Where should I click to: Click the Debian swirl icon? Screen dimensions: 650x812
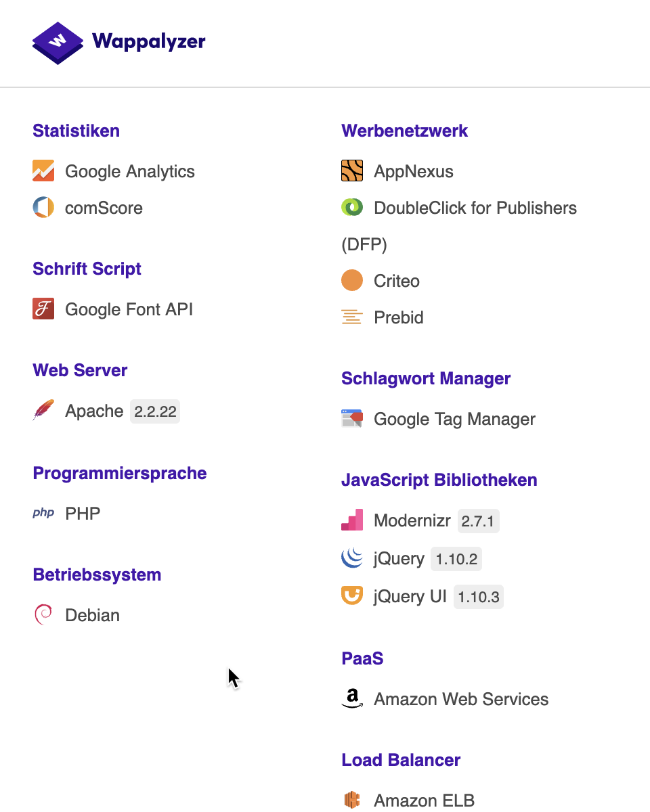[43, 615]
